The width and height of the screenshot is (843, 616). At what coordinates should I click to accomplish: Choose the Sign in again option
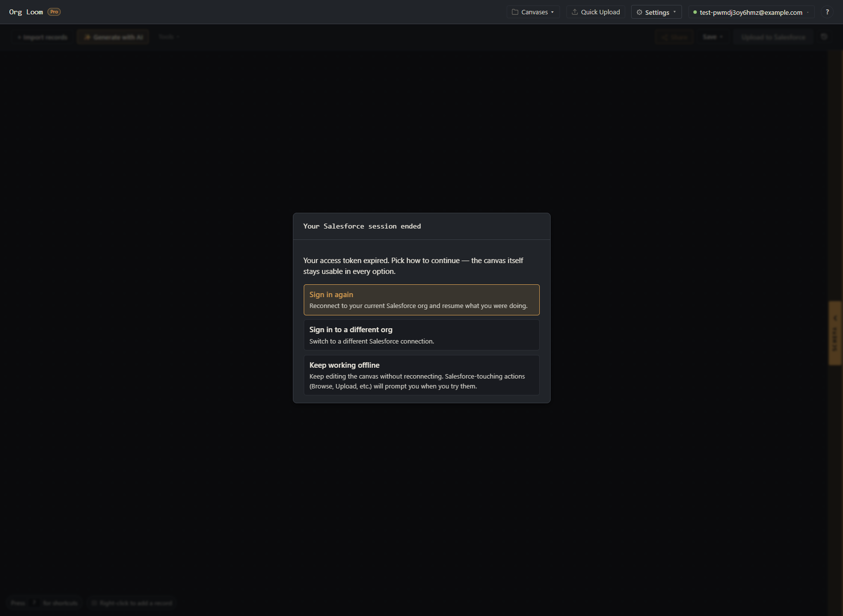pos(421,300)
